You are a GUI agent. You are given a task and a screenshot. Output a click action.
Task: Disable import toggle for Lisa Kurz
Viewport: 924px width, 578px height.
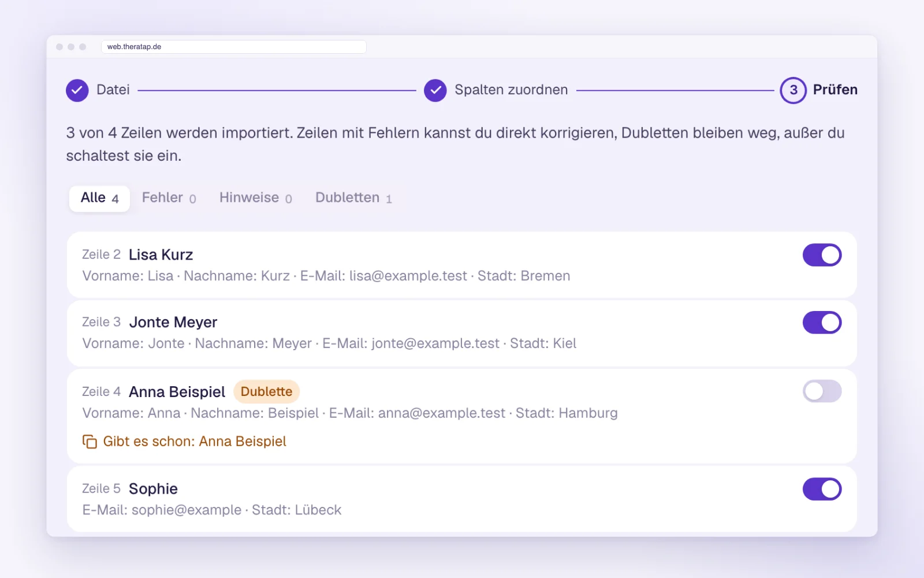822,255
